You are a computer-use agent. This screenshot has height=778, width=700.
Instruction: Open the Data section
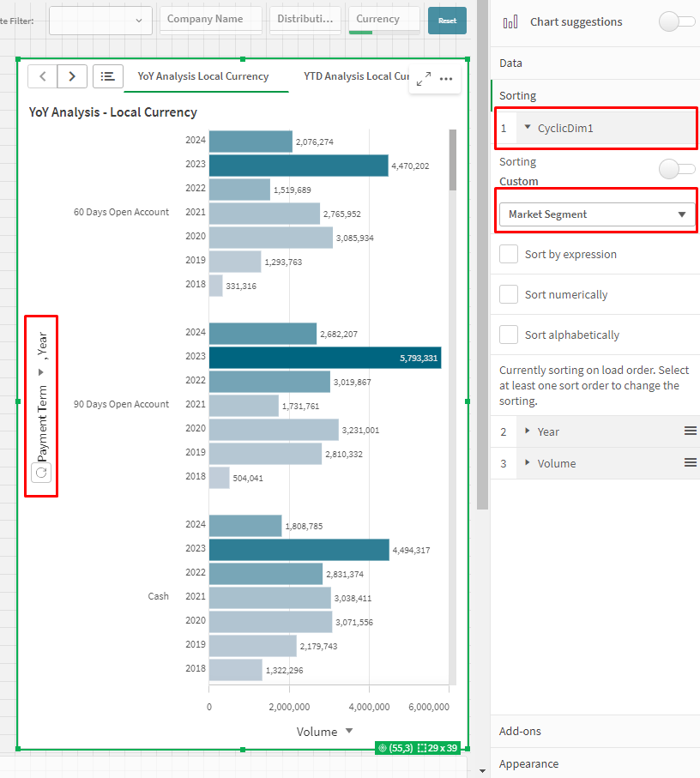tap(594, 63)
